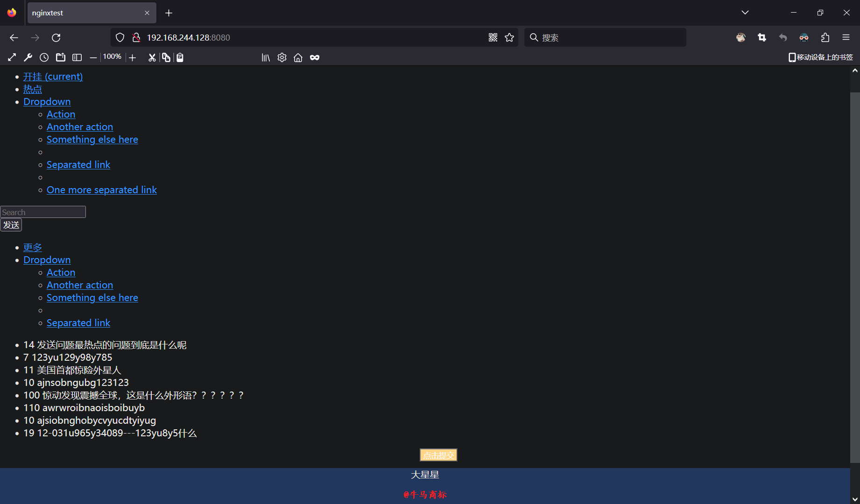Image resolution: width=860 pixels, height=504 pixels.
Task: Open the QR code icon in address bar
Action: 493,38
